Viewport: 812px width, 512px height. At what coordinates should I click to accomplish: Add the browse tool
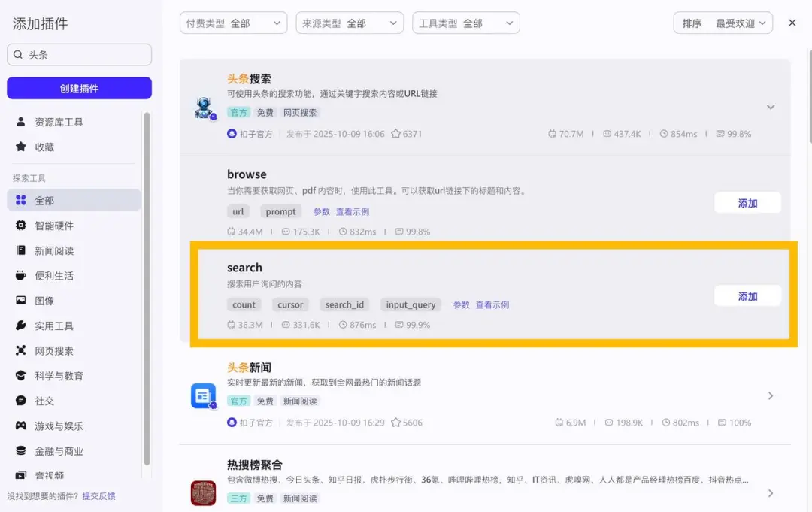[747, 203]
